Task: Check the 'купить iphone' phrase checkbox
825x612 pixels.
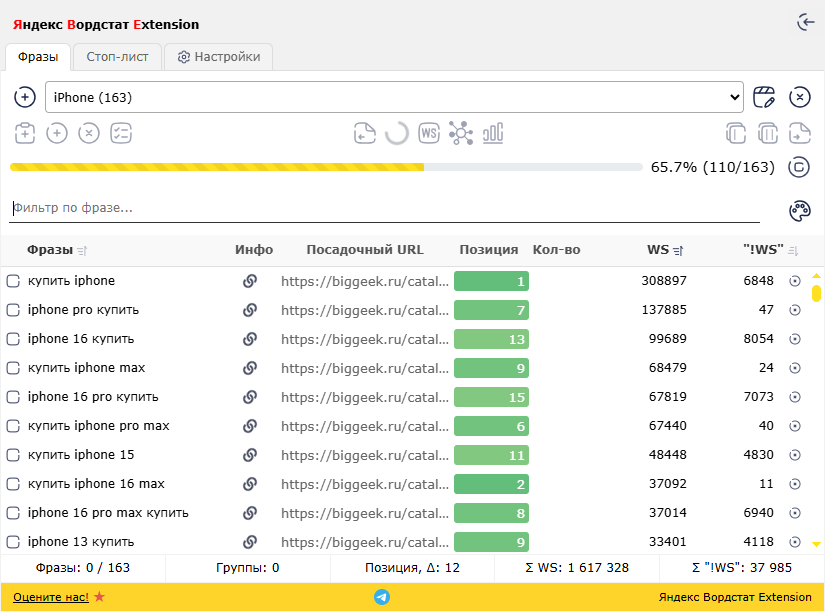Action: 13,281
